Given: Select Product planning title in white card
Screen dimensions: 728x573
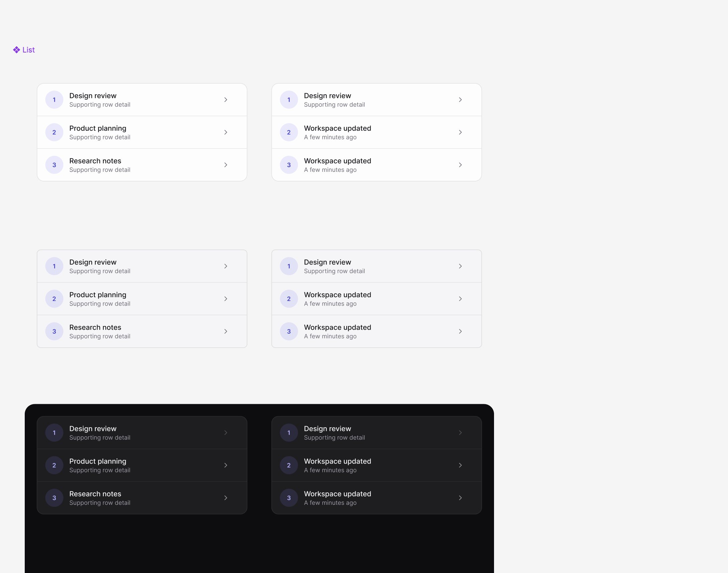Looking at the screenshot, I should click(x=98, y=128).
